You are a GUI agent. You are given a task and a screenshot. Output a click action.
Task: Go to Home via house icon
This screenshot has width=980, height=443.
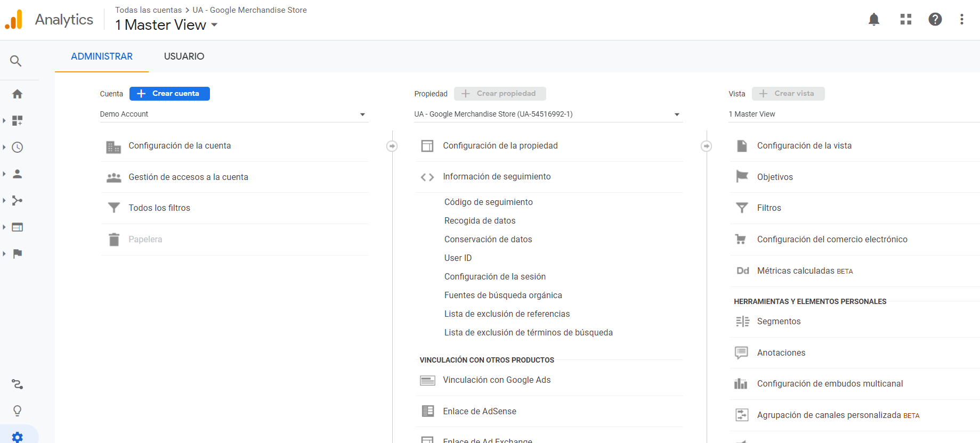17,94
